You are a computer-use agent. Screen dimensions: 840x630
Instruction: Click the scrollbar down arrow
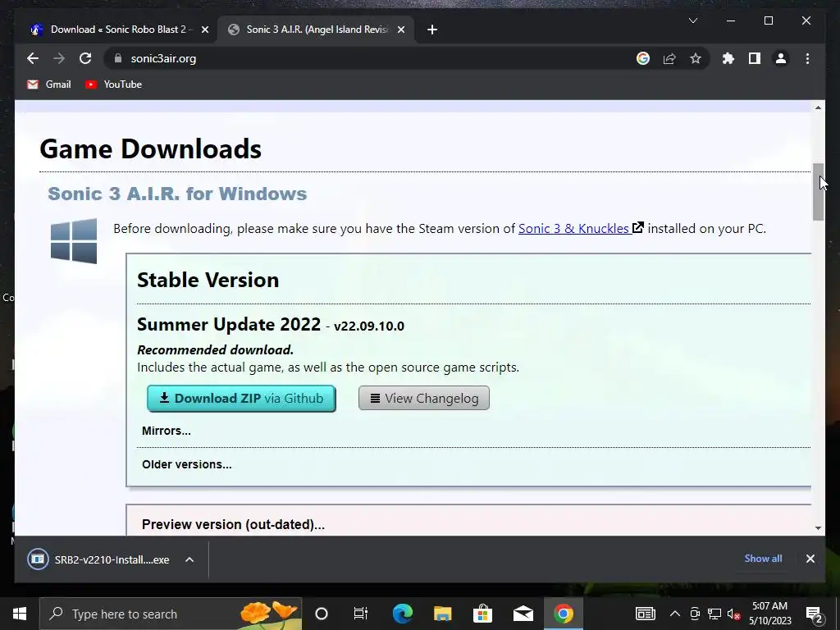point(818,527)
